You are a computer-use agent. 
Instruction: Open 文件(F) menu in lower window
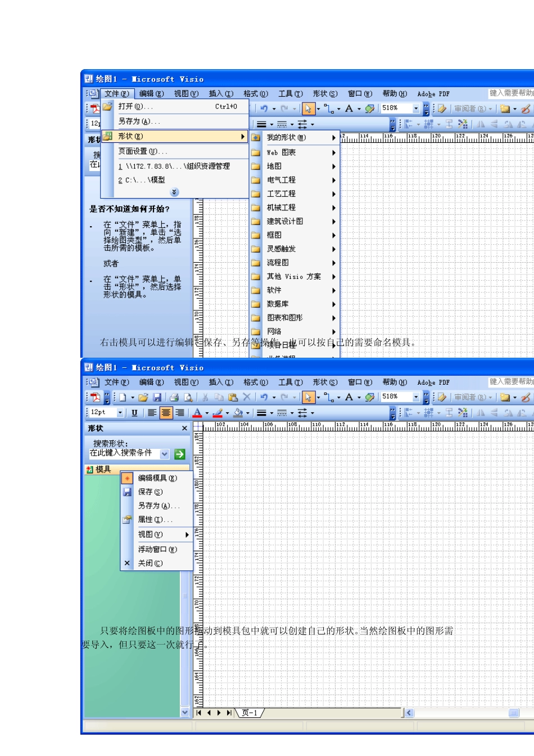(x=117, y=382)
